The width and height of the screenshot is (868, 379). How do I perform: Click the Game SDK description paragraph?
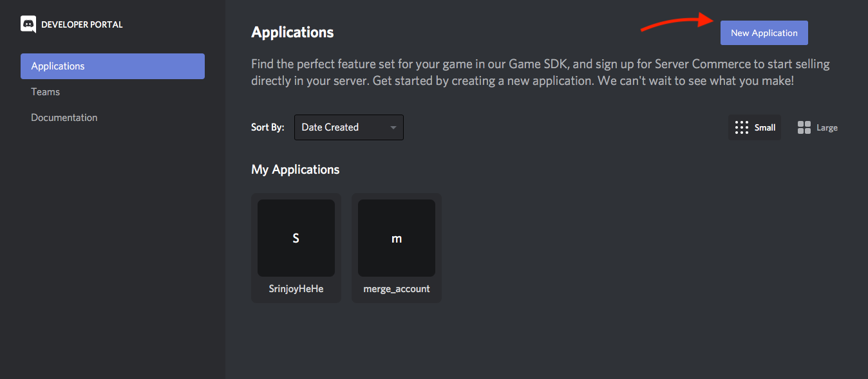[x=540, y=73]
